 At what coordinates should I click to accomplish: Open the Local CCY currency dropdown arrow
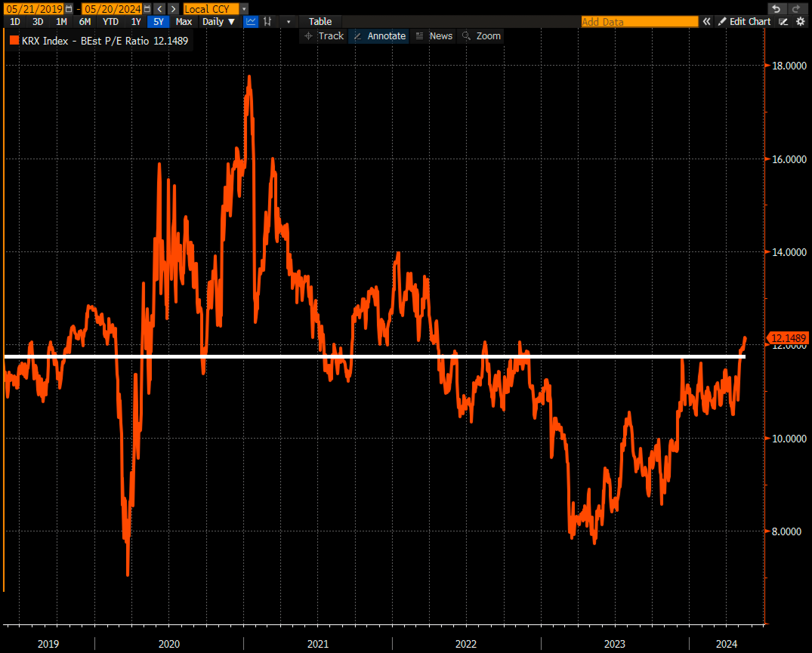[244, 9]
